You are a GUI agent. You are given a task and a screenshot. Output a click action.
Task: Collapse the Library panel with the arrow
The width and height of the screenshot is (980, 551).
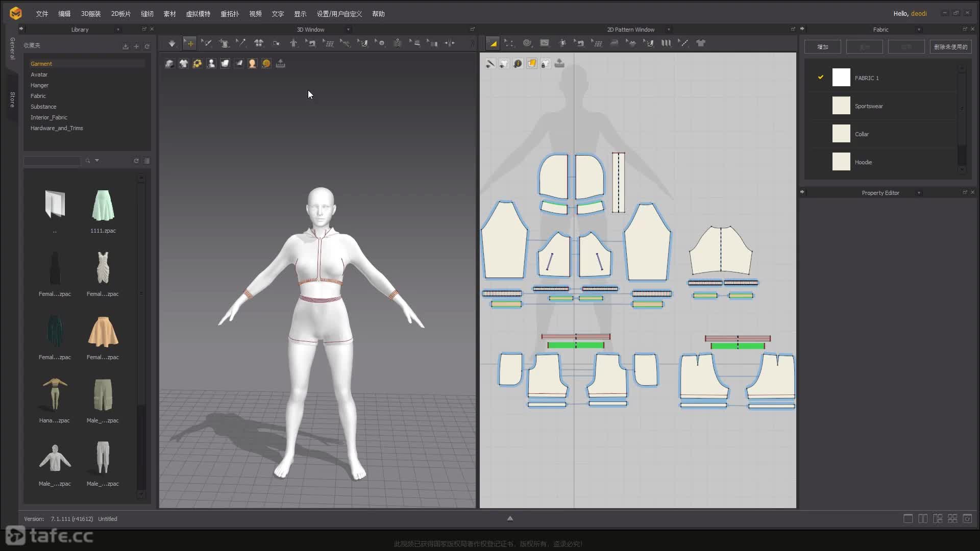[x=21, y=29]
